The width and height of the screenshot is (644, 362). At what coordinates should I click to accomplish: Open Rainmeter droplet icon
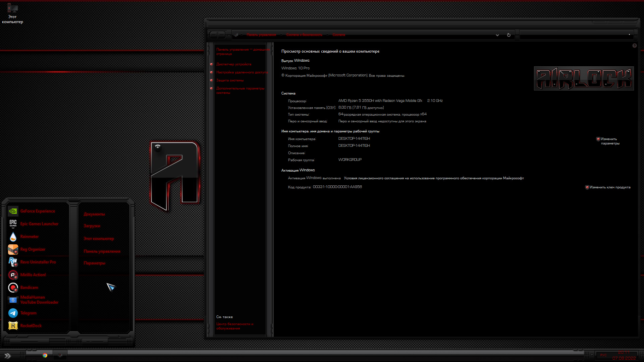click(13, 237)
